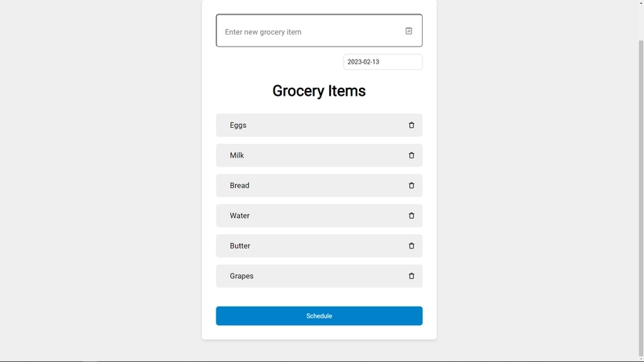Select the Grapes list row text
Viewport: 644px width, 362px height.
coord(242,276)
